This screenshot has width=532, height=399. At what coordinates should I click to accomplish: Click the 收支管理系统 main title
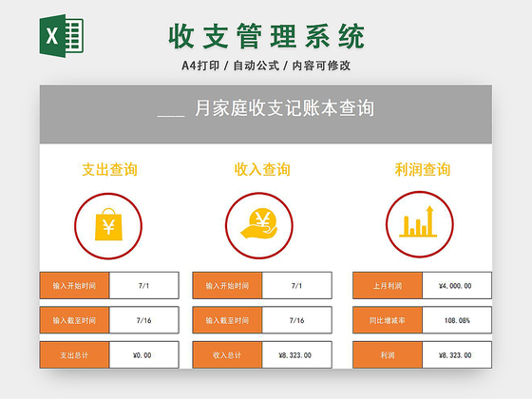[266, 36]
